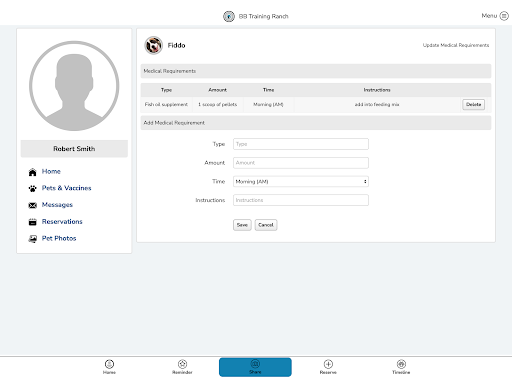Tap the Timeline icon in bottom bar
Screen dimensions: 512x384
[x=401, y=364]
